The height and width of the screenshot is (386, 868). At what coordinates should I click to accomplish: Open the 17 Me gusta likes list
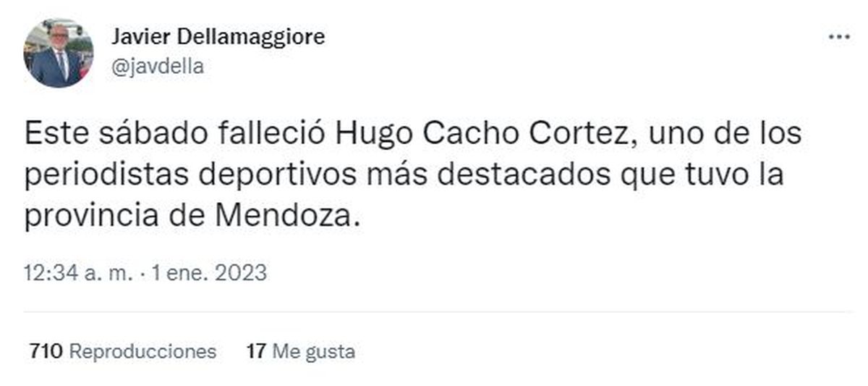point(301,352)
